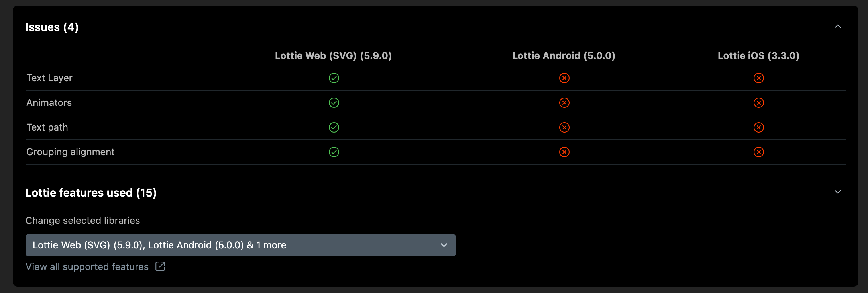Click the Lottie features used (15) heading
The width and height of the screenshot is (868, 293).
pyautogui.click(x=91, y=193)
